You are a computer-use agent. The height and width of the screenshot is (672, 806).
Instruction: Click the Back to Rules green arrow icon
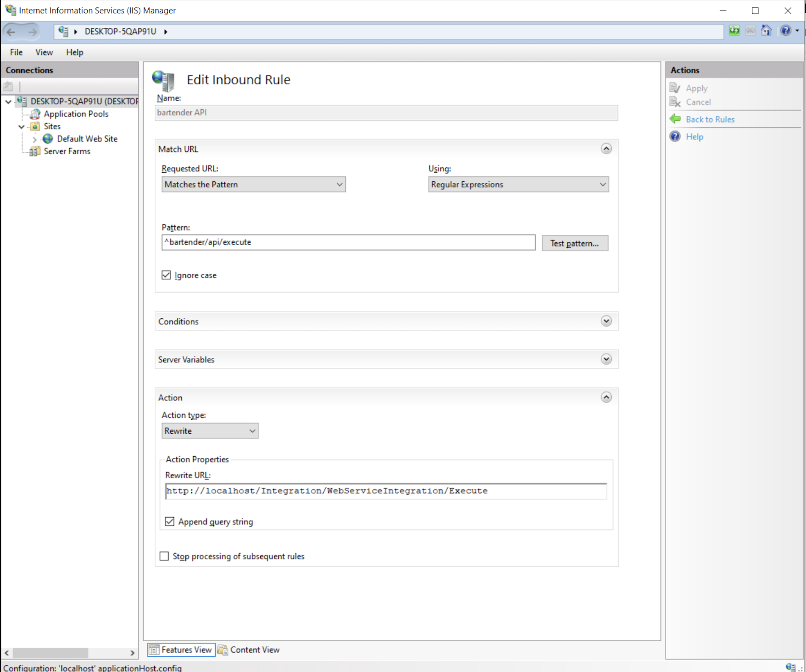(x=675, y=119)
